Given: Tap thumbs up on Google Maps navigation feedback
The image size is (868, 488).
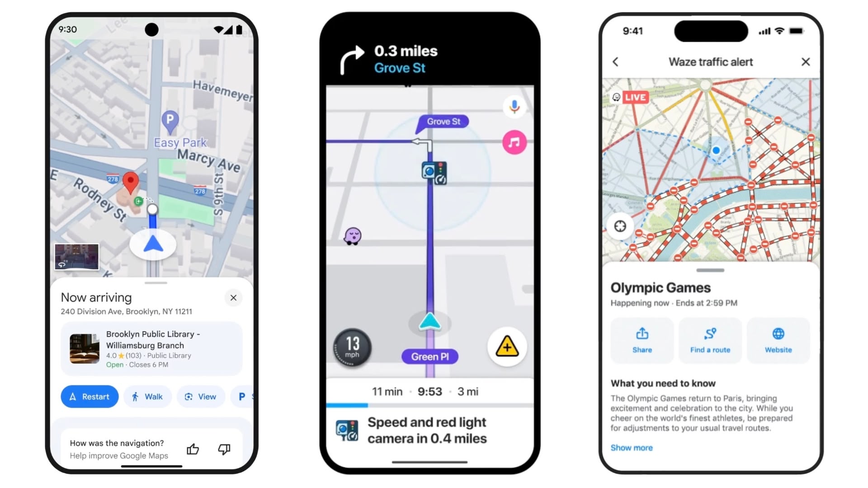Looking at the screenshot, I should tap(193, 449).
